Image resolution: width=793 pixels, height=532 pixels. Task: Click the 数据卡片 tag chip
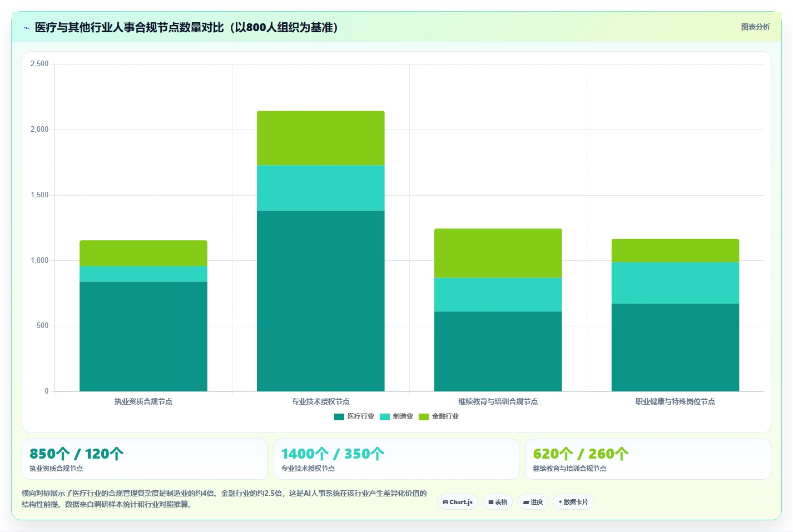tap(573, 502)
